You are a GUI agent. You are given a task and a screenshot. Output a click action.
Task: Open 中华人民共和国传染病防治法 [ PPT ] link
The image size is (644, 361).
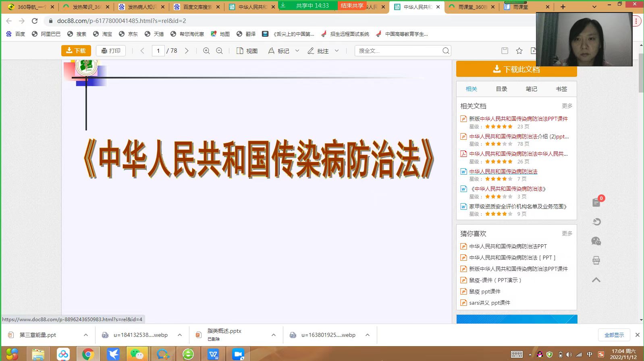(512, 258)
